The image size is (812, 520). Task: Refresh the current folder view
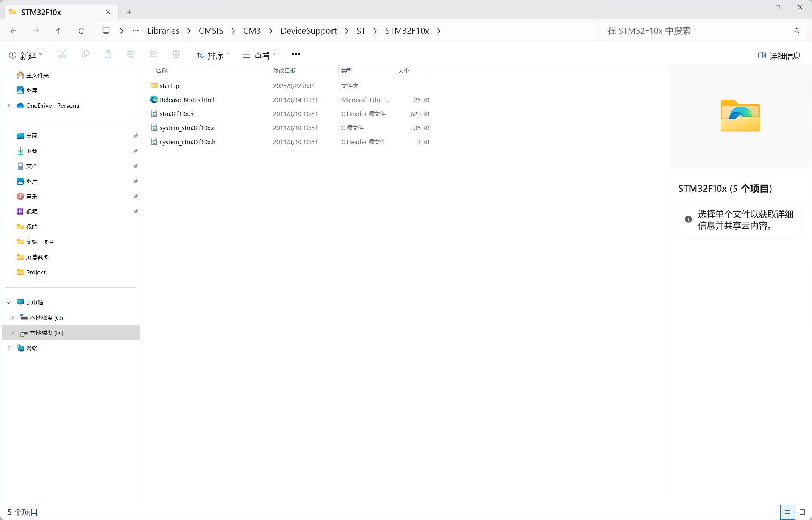81,31
